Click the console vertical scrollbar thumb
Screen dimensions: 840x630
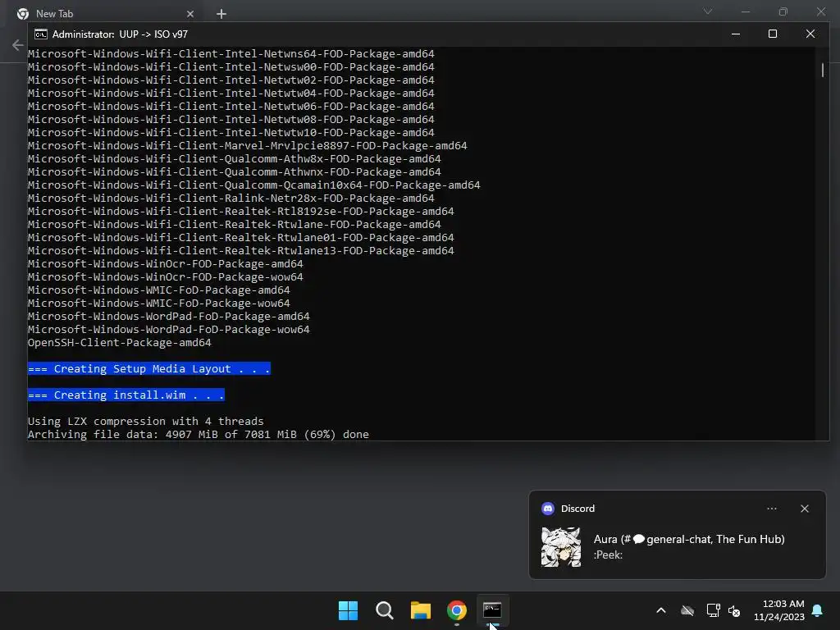pyautogui.click(x=822, y=70)
